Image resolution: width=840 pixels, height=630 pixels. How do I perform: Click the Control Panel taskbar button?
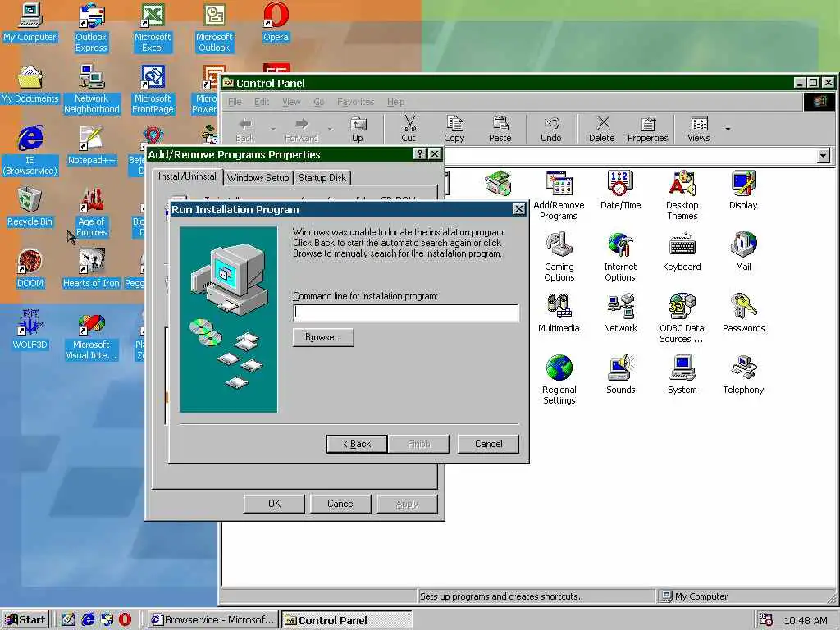347,620
